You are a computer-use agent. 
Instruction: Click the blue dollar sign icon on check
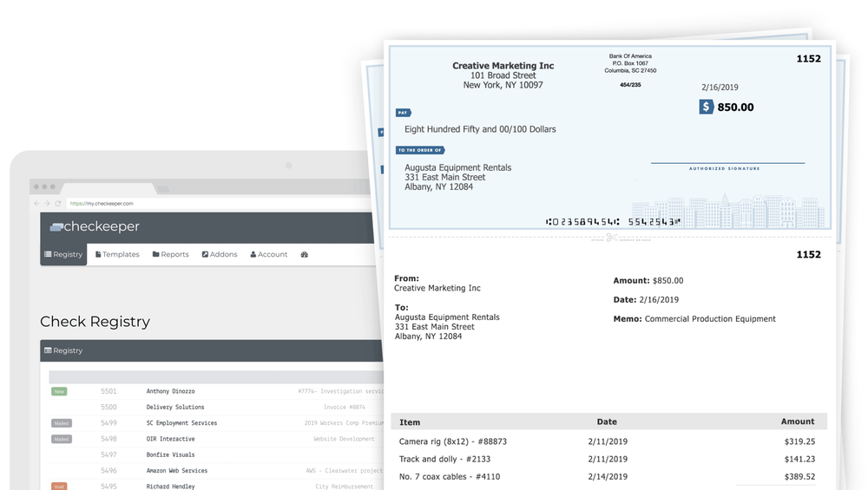coord(706,107)
